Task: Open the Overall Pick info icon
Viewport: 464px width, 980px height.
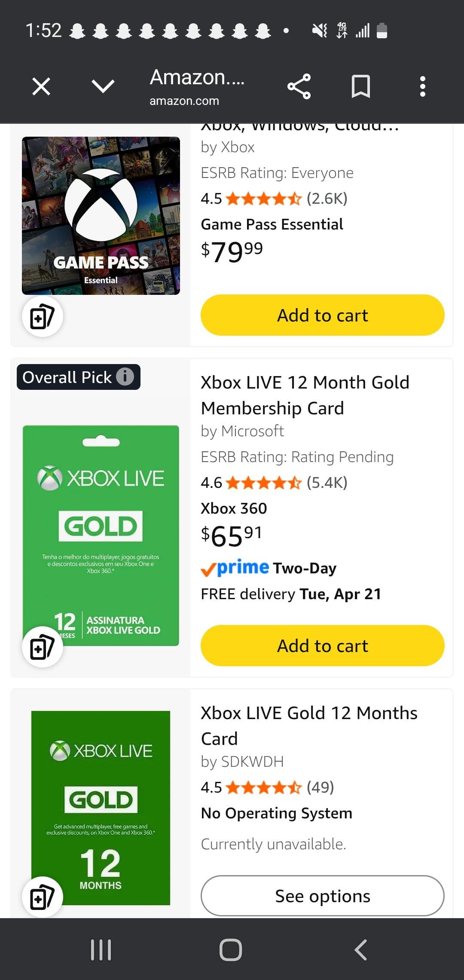Action: [125, 377]
